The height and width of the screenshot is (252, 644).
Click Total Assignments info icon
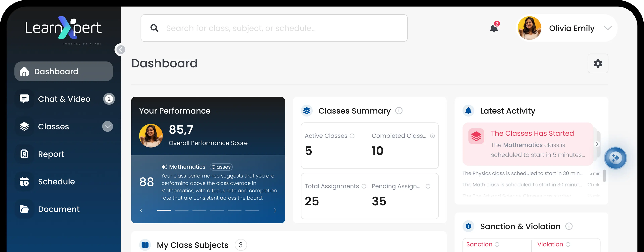[364, 186]
